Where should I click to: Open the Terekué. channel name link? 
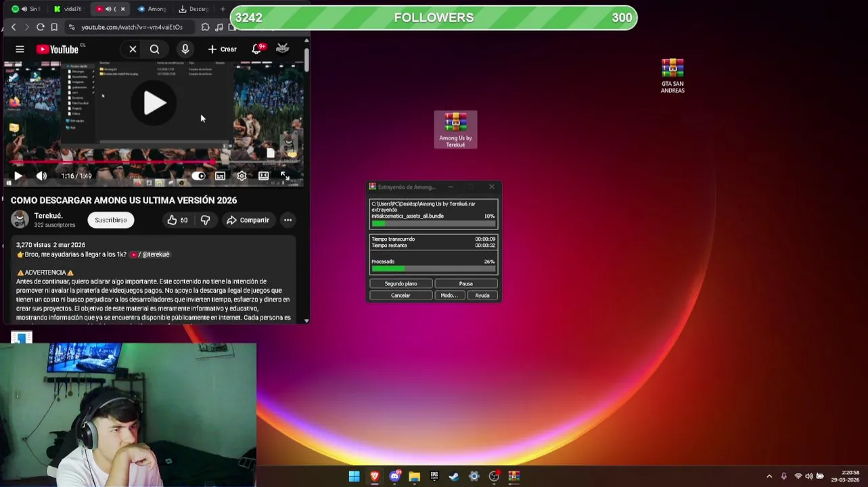pos(48,216)
